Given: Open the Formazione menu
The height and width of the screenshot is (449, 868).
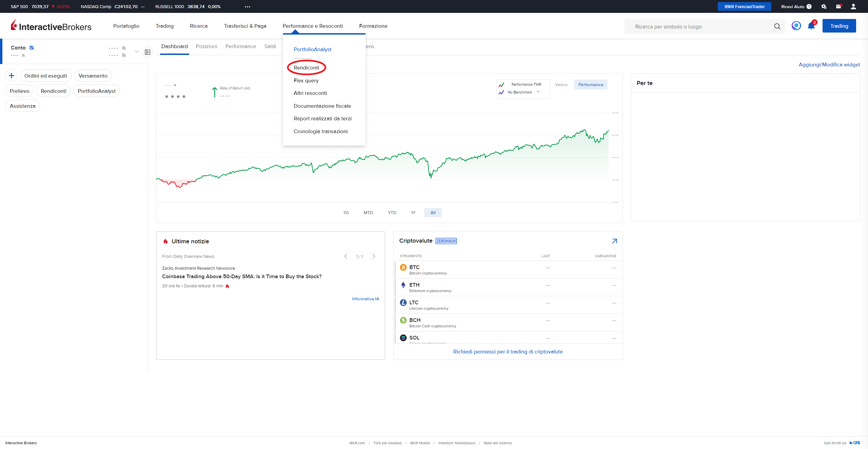Looking at the screenshot, I should point(373,26).
